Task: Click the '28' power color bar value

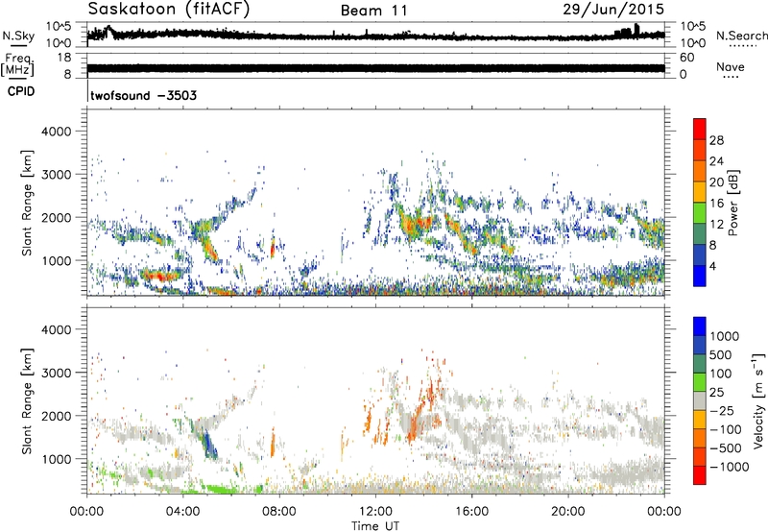Action: pyautogui.click(x=716, y=140)
